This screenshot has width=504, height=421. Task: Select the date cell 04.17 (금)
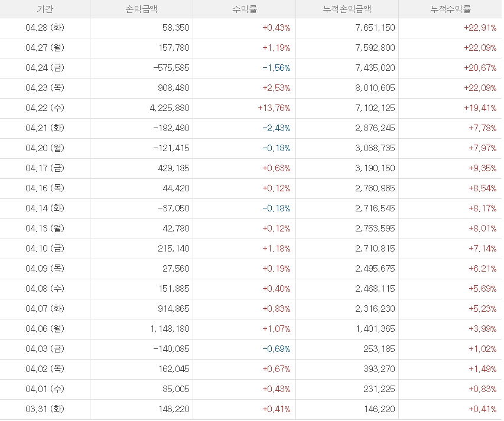point(45,168)
